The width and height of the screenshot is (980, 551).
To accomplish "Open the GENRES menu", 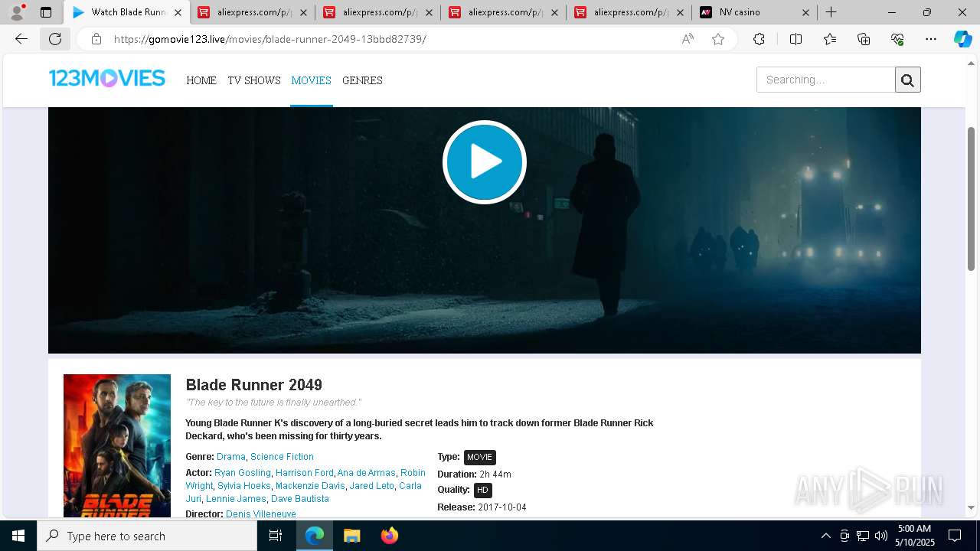I will [x=362, y=80].
